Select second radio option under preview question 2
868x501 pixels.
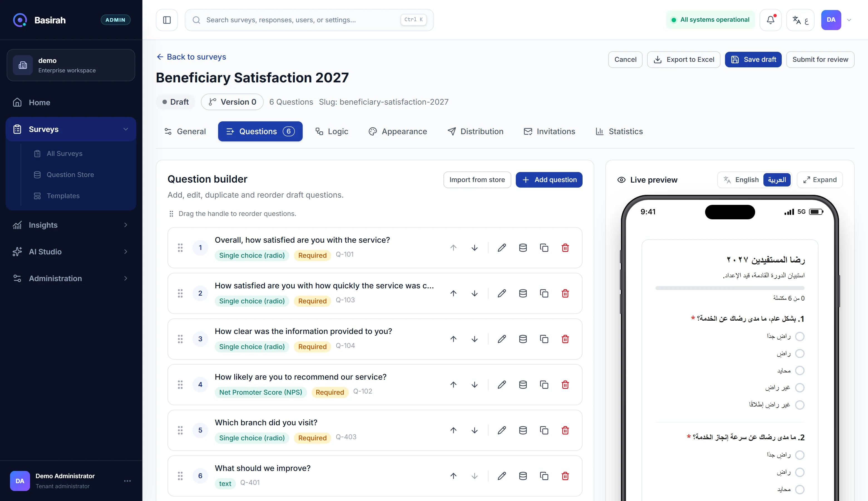point(800,472)
